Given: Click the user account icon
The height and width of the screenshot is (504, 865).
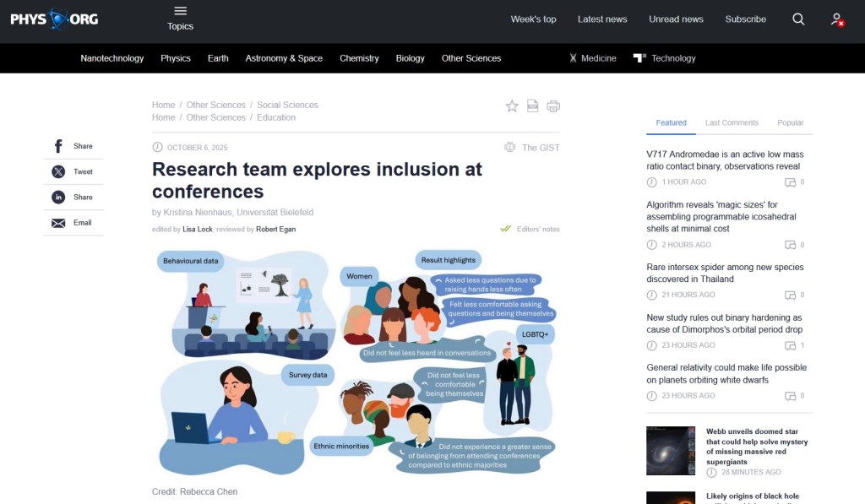Looking at the screenshot, I should pyautogui.click(x=836, y=19).
